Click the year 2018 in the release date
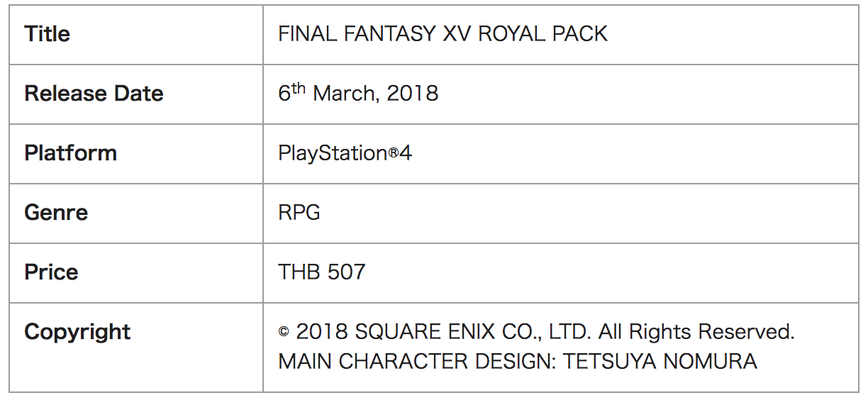This screenshot has height=400, width=868. [x=412, y=94]
